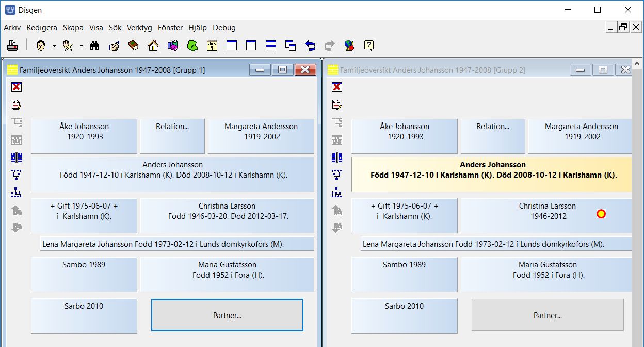Select child Lena Margareta Johansson in Grupp 1
This screenshot has height=347, width=644.
click(x=177, y=244)
